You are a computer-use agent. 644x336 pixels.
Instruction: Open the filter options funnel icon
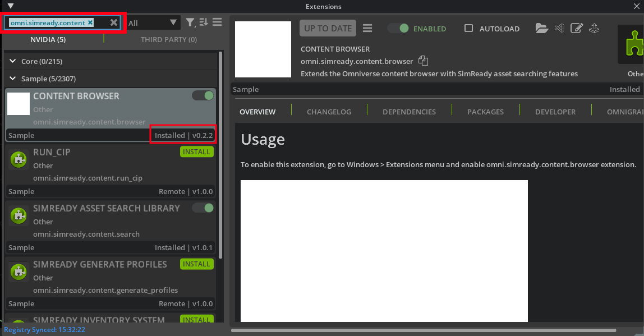[x=190, y=22]
